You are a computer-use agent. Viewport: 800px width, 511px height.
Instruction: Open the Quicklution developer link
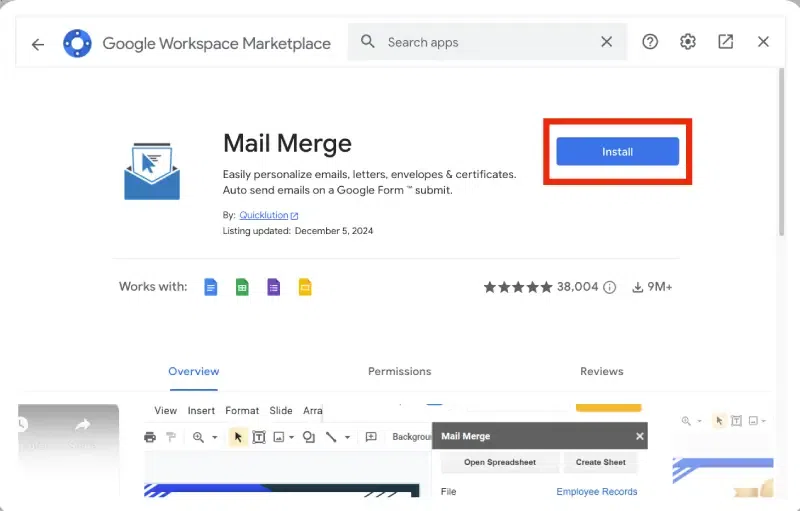click(x=264, y=215)
